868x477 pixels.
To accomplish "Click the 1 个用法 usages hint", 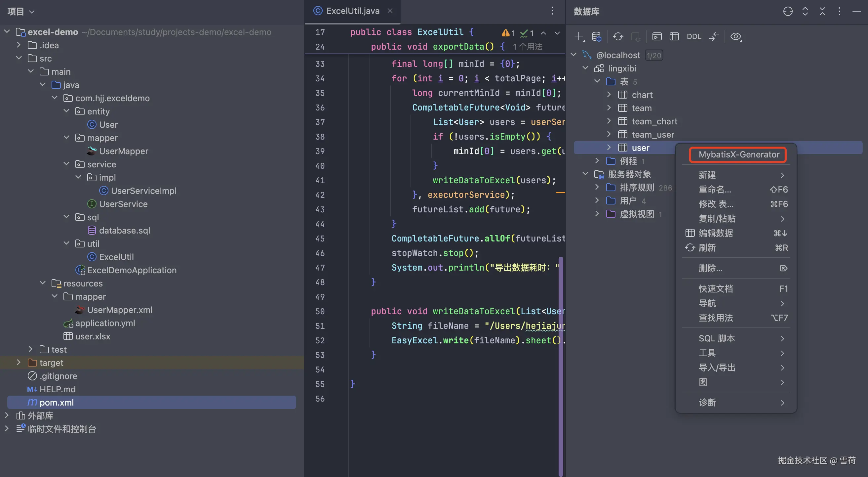I will [x=527, y=47].
